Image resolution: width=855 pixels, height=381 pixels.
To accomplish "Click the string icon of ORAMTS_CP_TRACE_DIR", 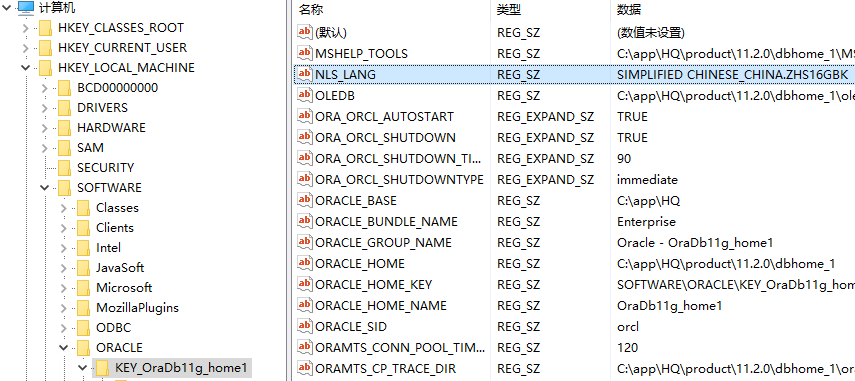I will [305, 368].
